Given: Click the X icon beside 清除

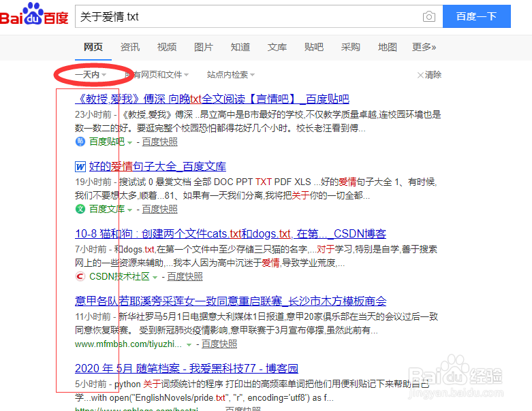Looking at the screenshot, I should (420, 75).
